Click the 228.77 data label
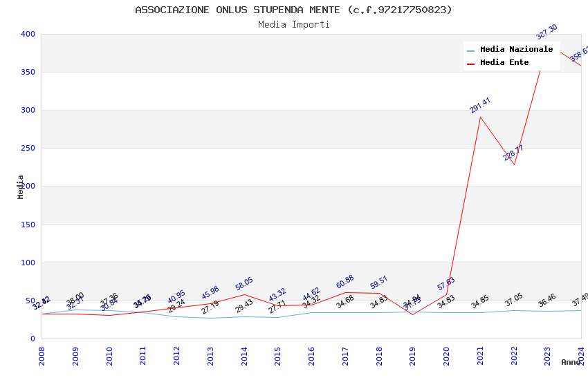The height and width of the screenshot is (380, 588). click(513, 153)
